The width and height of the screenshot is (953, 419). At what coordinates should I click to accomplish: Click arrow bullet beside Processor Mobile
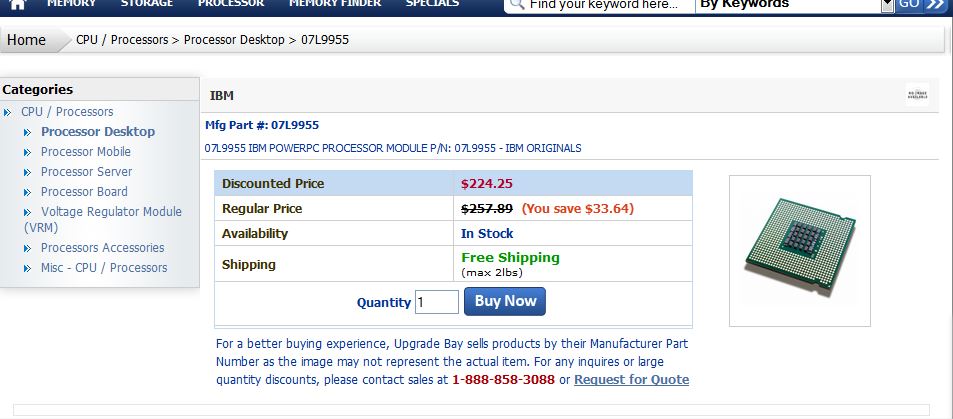point(28,152)
